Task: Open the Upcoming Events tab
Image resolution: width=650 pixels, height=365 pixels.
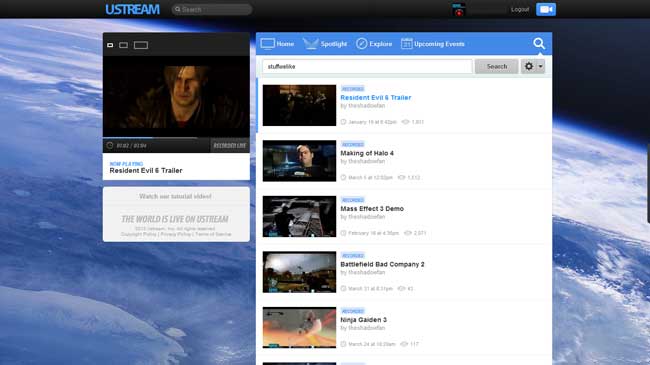Action: (433, 44)
